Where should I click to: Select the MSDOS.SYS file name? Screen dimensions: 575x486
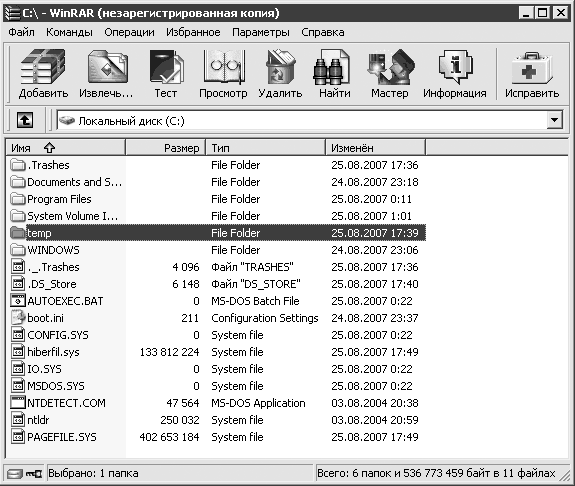click(56, 386)
